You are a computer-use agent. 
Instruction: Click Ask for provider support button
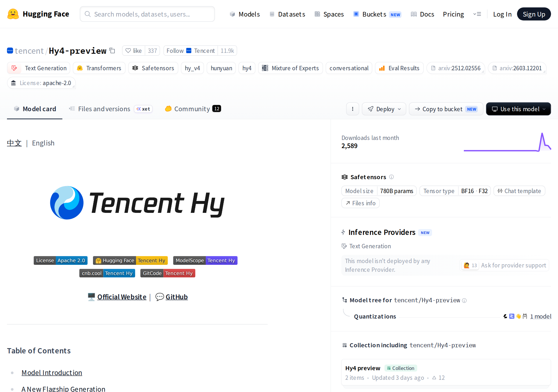(505, 265)
